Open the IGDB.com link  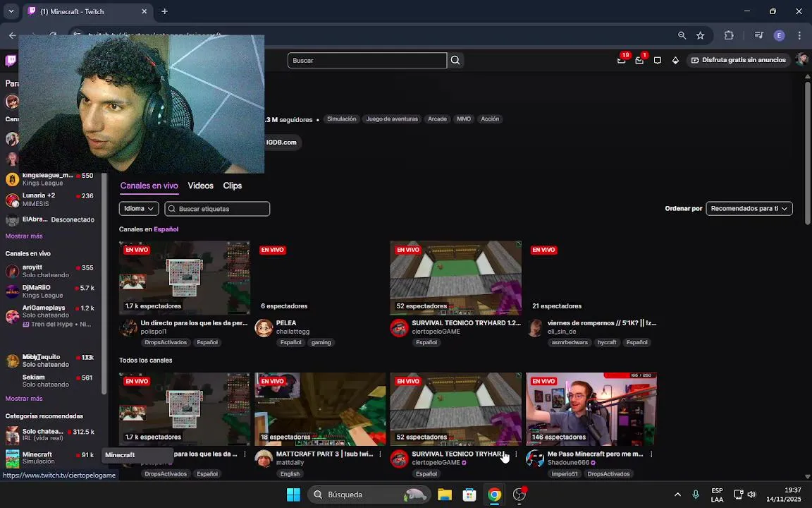[281, 143]
